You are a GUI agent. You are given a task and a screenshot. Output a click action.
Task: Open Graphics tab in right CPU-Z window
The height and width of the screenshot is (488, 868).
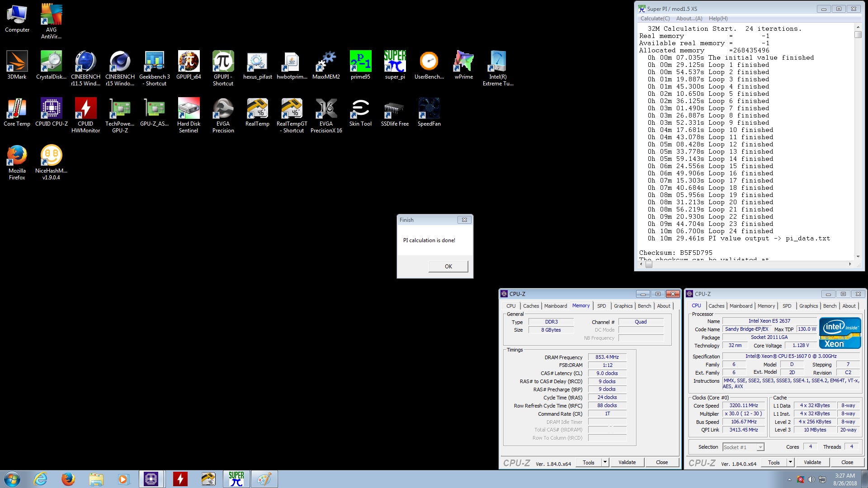coord(808,306)
